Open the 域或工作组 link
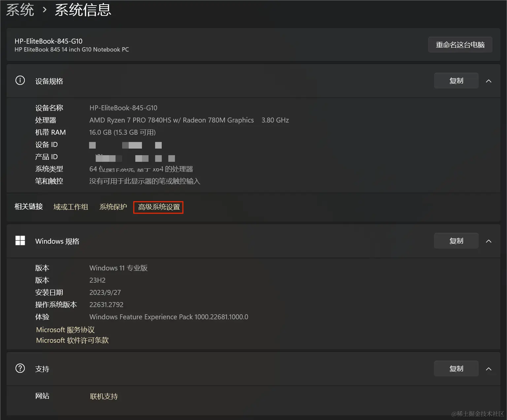507x420 pixels. coord(71,207)
